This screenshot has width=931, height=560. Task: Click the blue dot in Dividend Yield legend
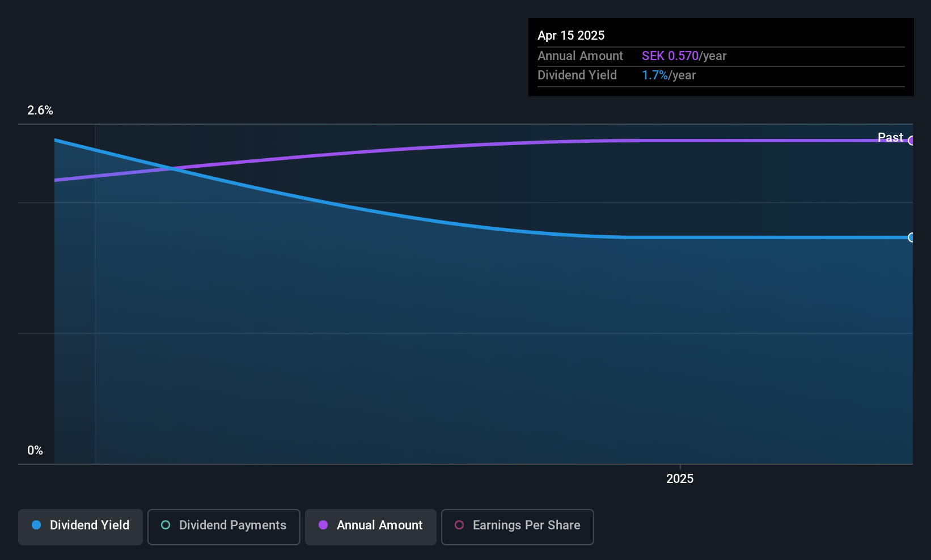(x=36, y=525)
